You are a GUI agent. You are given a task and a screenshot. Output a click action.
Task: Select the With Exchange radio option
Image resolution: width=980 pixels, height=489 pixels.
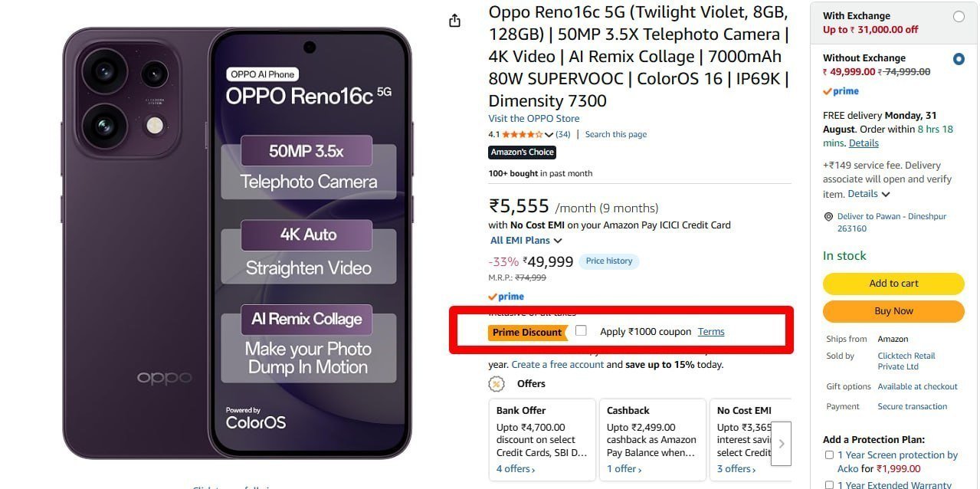pos(959,16)
